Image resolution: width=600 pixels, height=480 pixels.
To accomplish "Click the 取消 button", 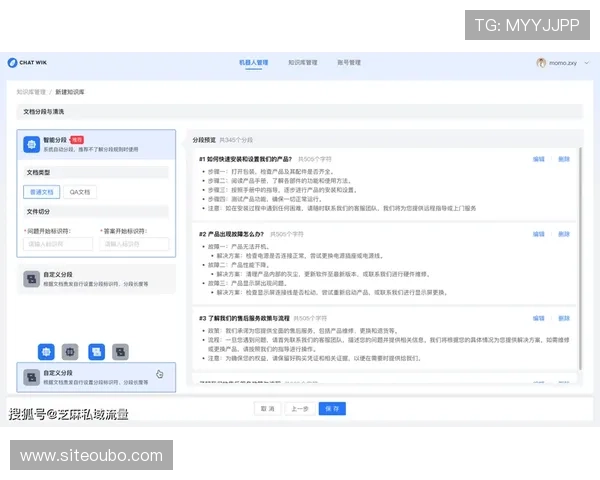I will coord(267,408).
